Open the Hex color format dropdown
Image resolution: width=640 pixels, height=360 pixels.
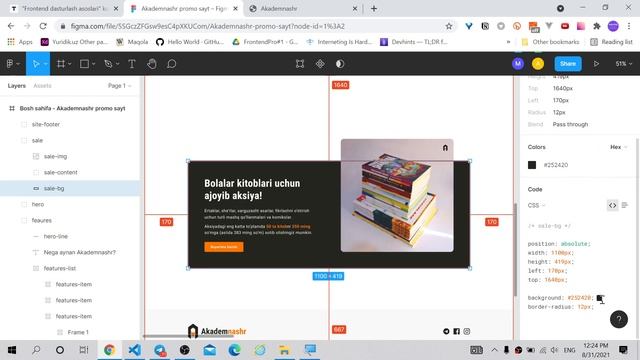[618, 147]
